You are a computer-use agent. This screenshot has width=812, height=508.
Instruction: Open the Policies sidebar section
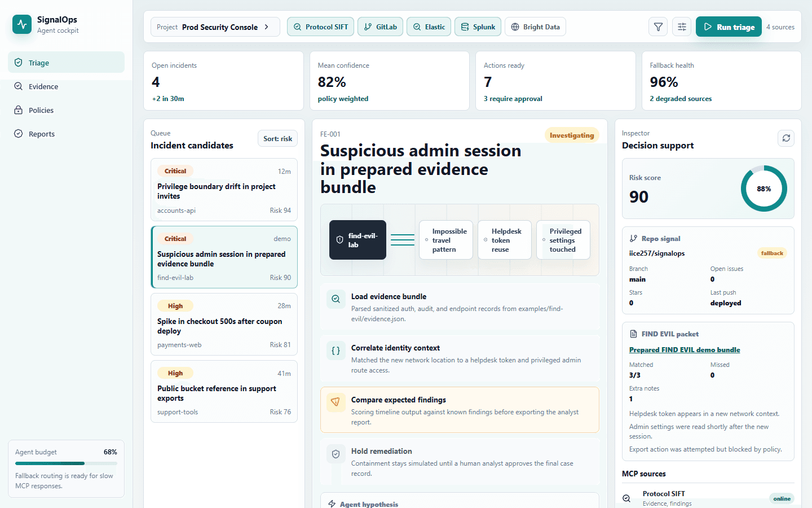coord(66,110)
